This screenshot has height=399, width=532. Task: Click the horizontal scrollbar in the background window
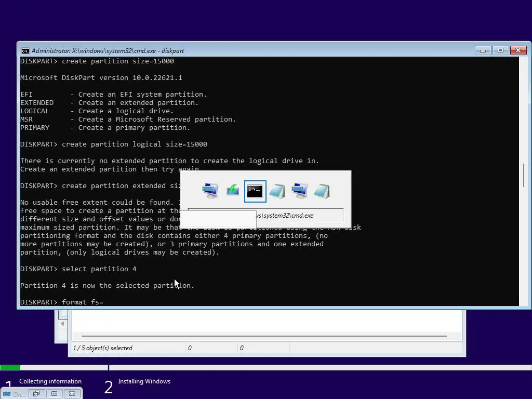coord(264,336)
